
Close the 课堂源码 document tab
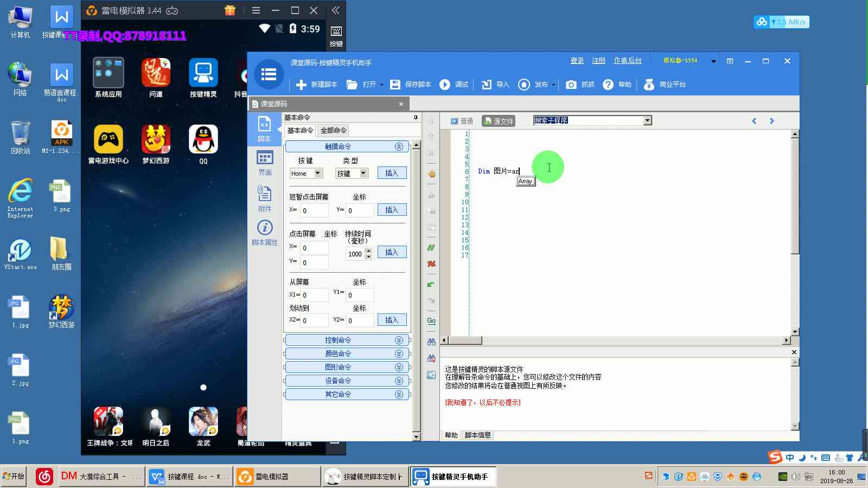[401, 104]
